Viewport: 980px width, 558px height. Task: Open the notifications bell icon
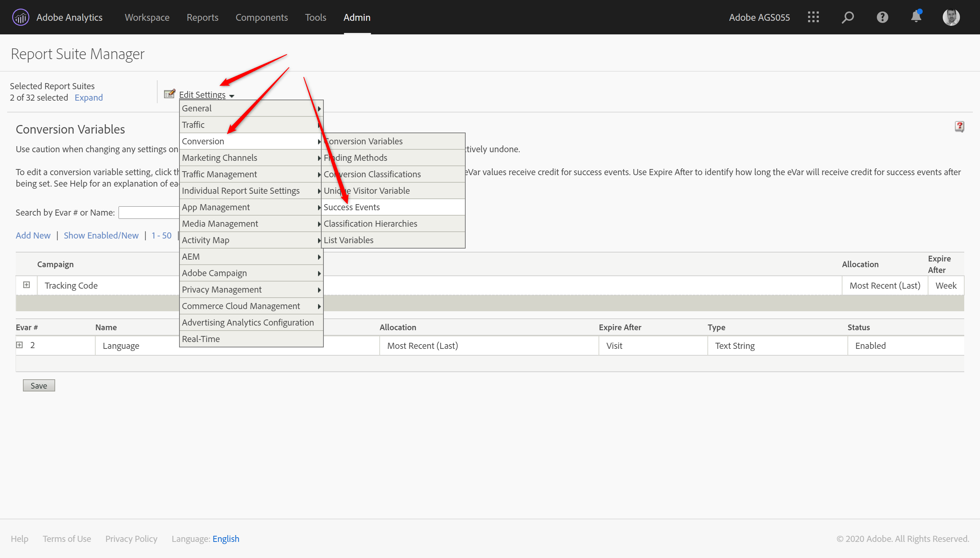click(x=916, y=16)
